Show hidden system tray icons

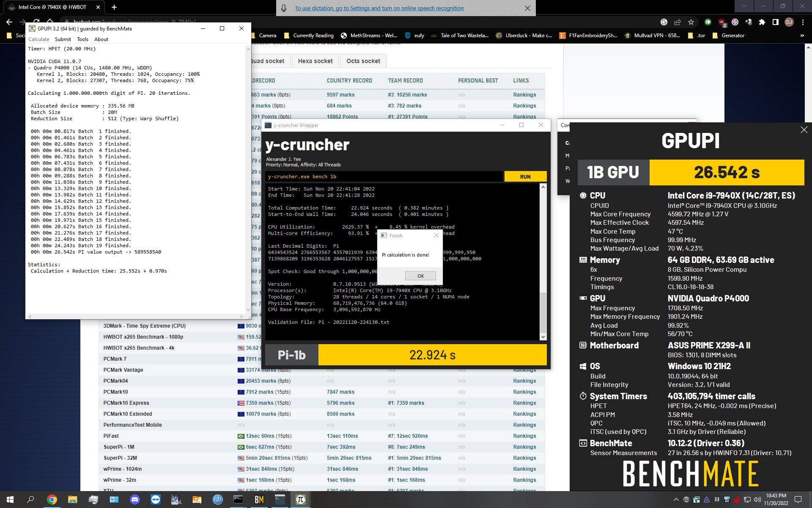click(x=676, y=500)
